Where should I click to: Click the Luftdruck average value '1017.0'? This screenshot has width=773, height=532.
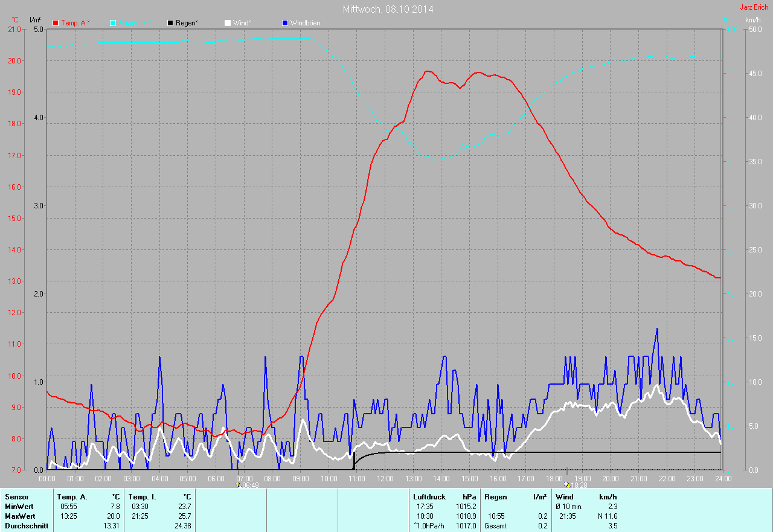point(466,526)
